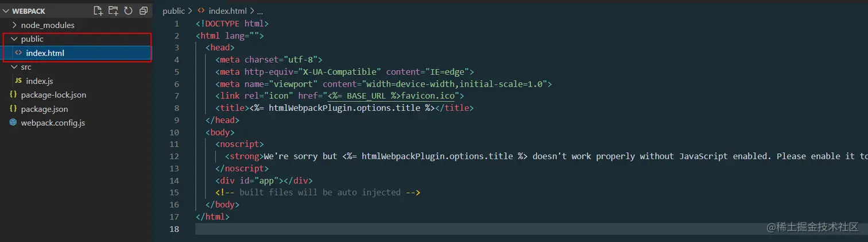The width and height of the screenshot is (868, 242).
Task: Click the X-UA-Compatible attribute value
Action: (342, 72)
